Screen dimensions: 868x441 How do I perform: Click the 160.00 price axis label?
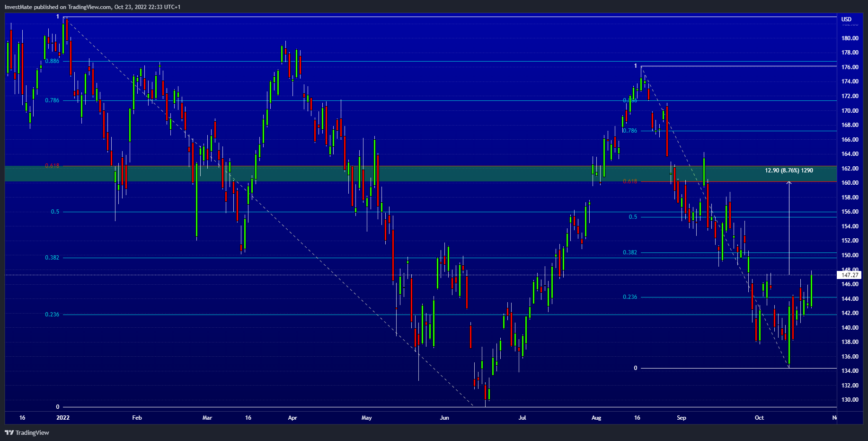(x=850, y=183)
